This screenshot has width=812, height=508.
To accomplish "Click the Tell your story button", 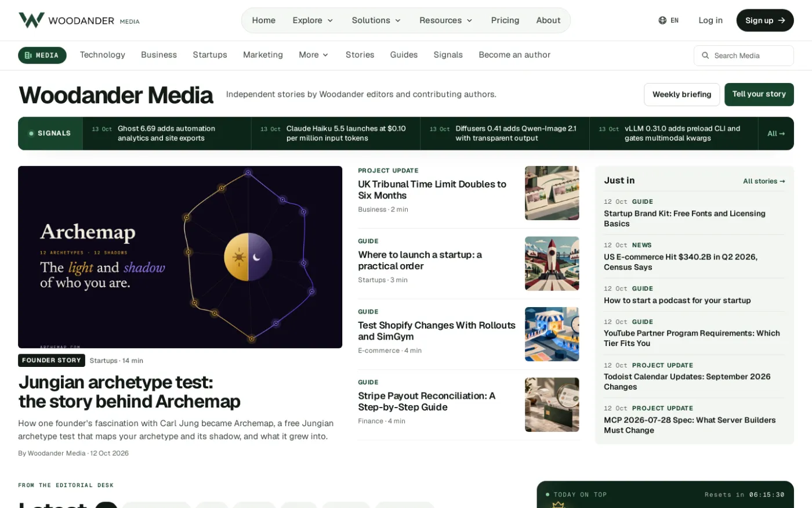I will click(x=759, y=95).
